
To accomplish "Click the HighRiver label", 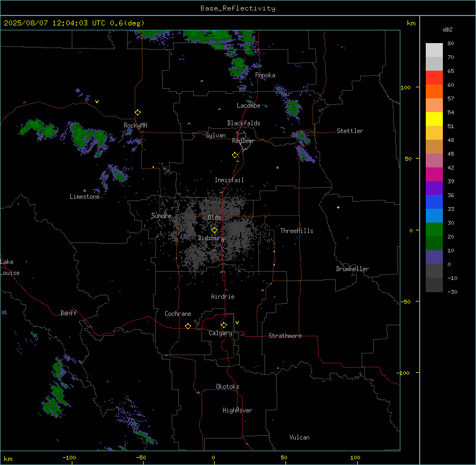I will 237,410.
